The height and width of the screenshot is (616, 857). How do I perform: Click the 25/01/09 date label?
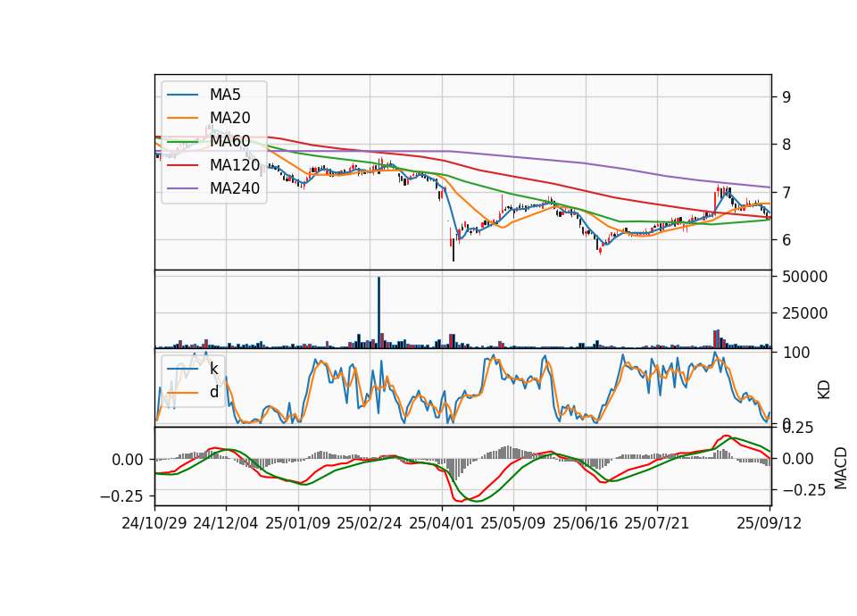coord(298,523)
